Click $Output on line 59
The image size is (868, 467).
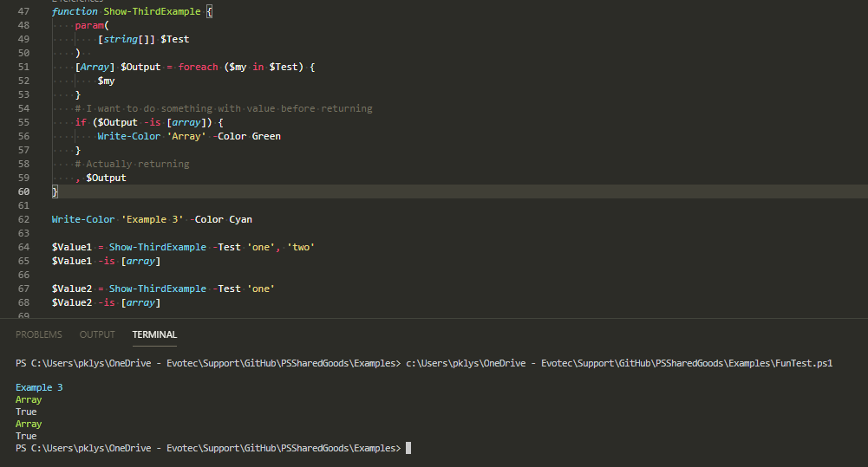[x=106, y=178]
